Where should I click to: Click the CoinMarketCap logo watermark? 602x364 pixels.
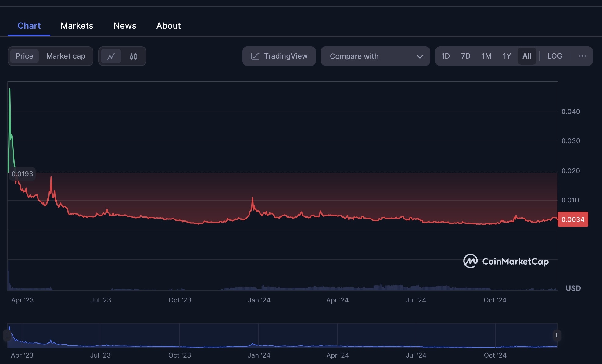(506, 261)
